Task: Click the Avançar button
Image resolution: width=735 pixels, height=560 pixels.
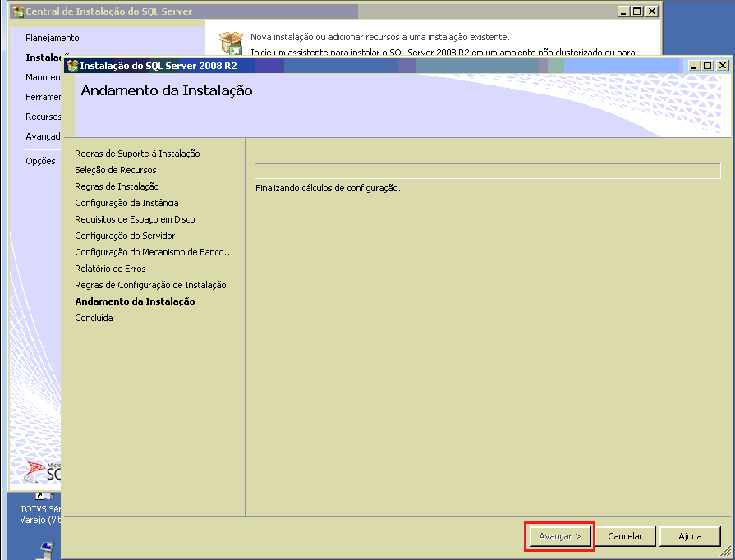Action: [x=560, y=536]
